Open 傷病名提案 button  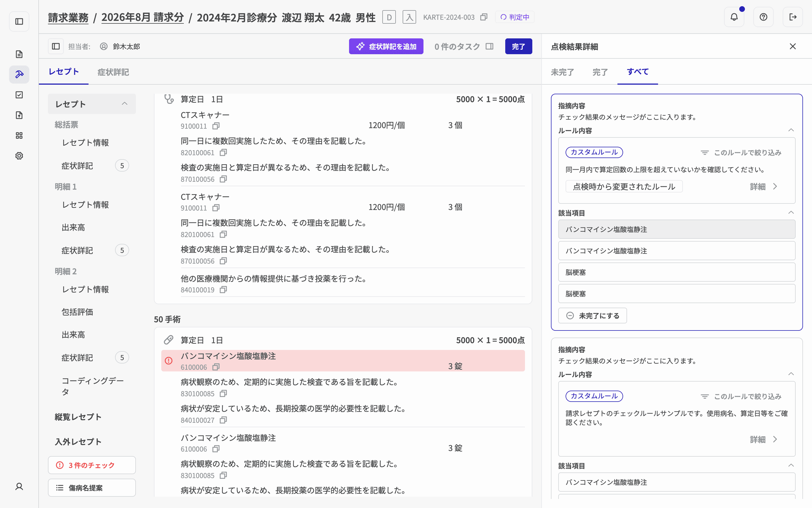click(x=92, y=487)
